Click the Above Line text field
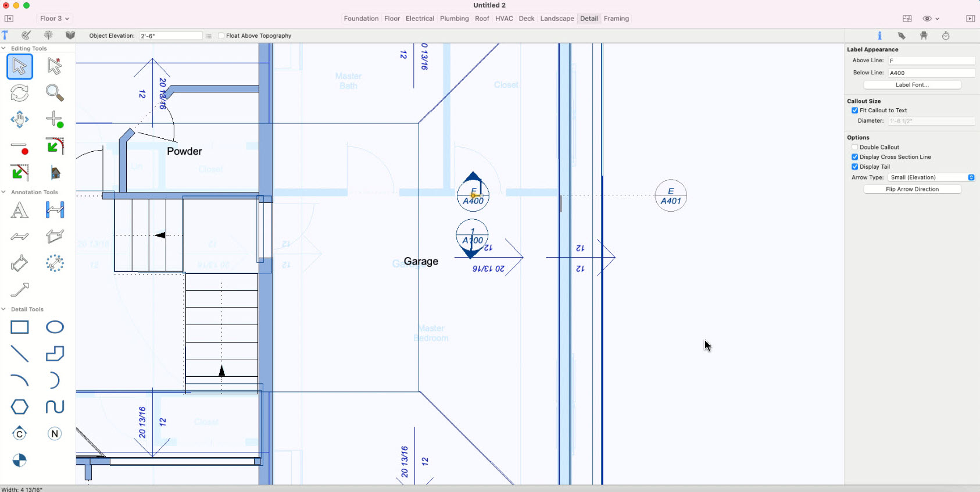This screenshot has height=492, width=980. click(931, 60)
